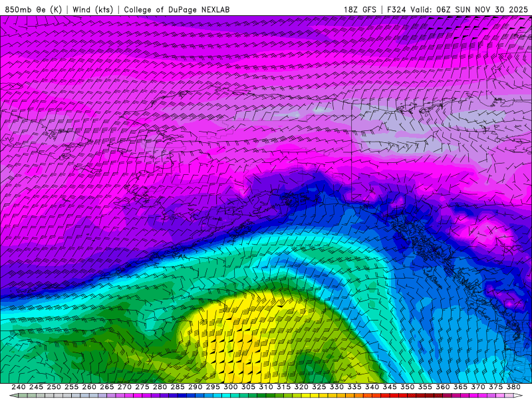Click the 340 value on the color scale
The height and width of the screenshot is (399, 532).
372,387
